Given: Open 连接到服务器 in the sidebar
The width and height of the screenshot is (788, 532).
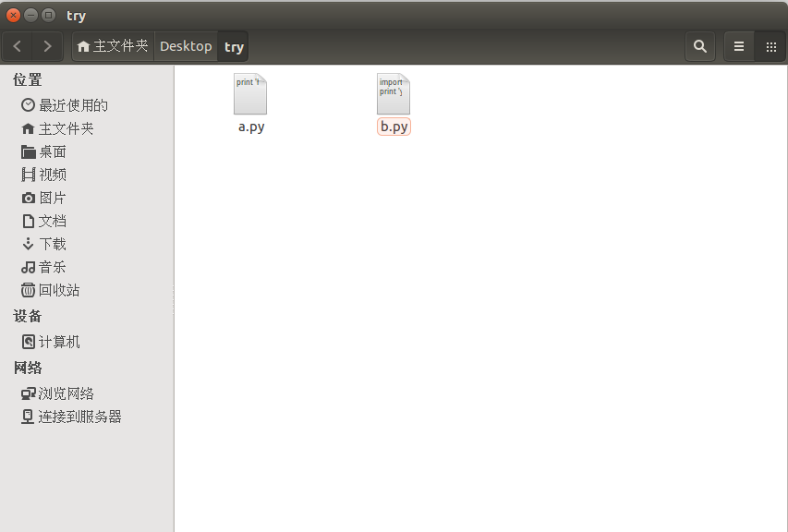Looking at the screenshot, I should point(87,417).
